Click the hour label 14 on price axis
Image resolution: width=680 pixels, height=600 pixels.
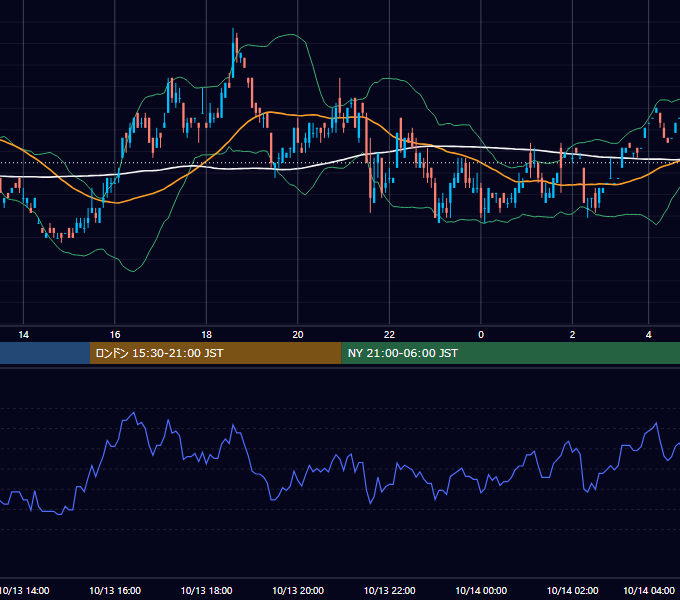(23, 335)
